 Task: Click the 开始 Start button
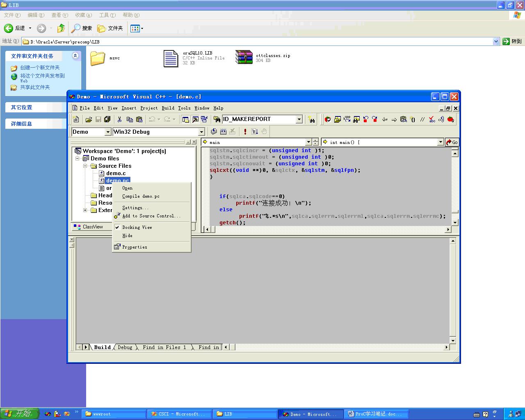(x=19, y=413)
